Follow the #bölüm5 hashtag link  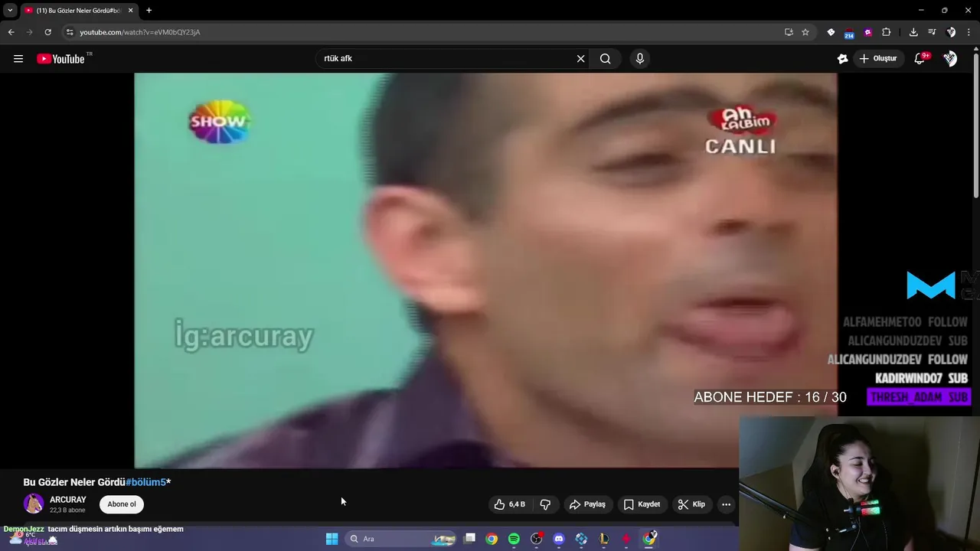(145, 482)
